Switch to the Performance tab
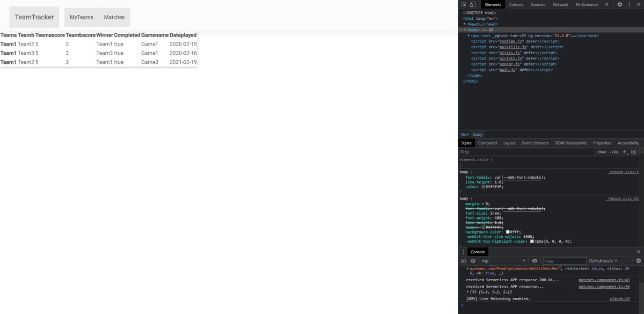 pos(587,4)
